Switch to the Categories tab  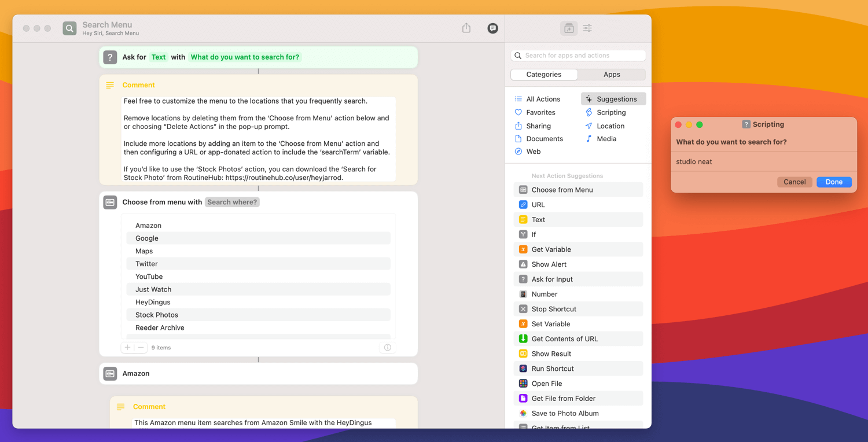[544, 75]
